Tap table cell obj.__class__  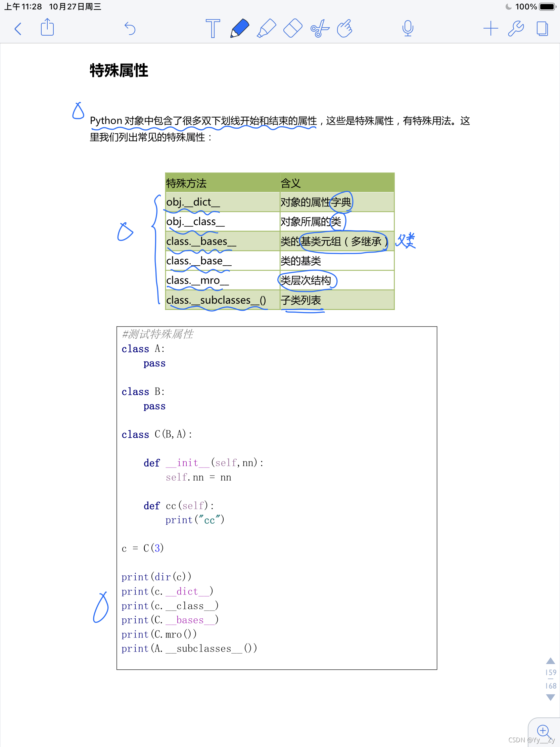tap(223, 222)
